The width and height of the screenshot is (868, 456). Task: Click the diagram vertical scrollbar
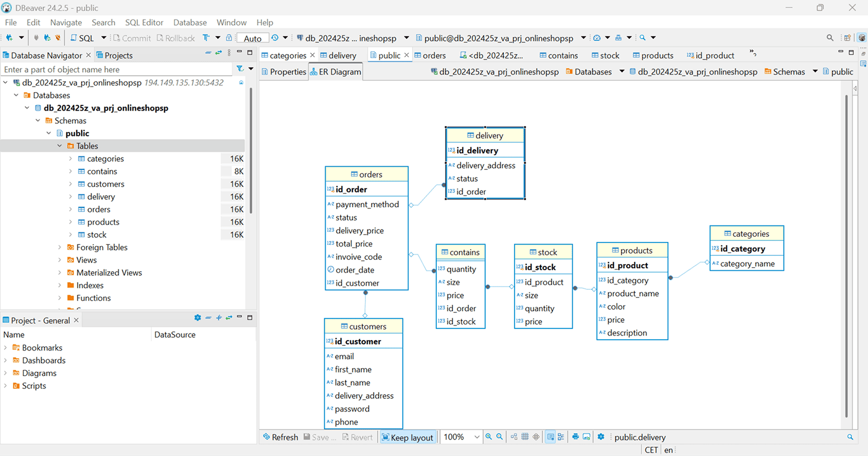(846, 257)
